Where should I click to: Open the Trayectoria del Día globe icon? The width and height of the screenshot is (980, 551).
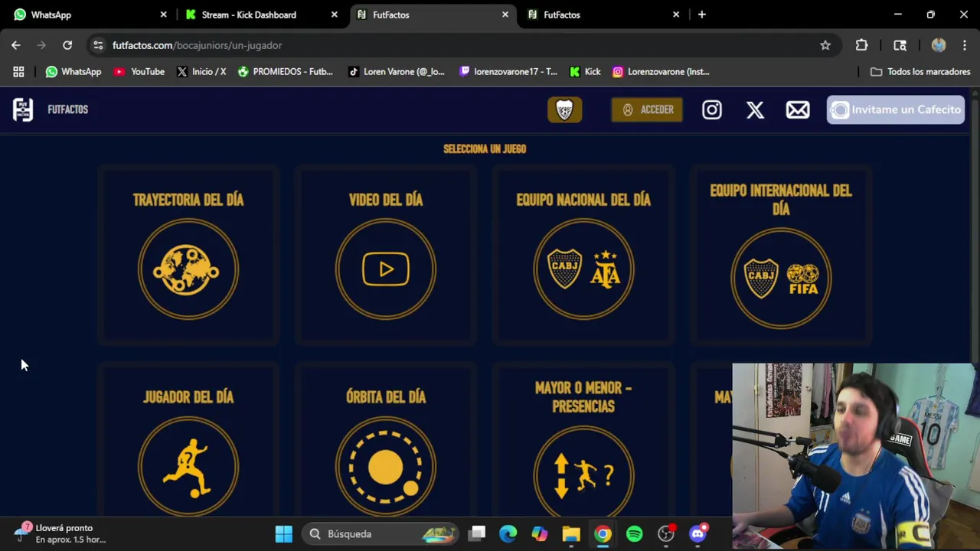[188, 269]
